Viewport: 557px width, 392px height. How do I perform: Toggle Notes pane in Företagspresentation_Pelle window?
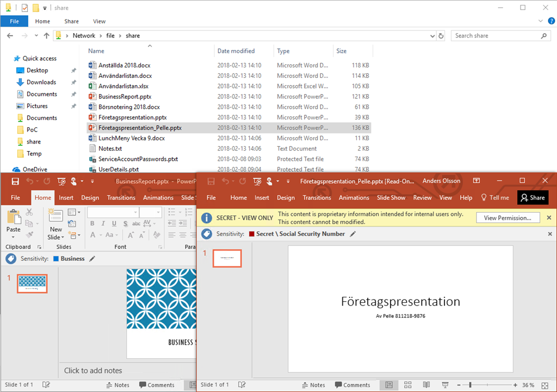point(312,385)
